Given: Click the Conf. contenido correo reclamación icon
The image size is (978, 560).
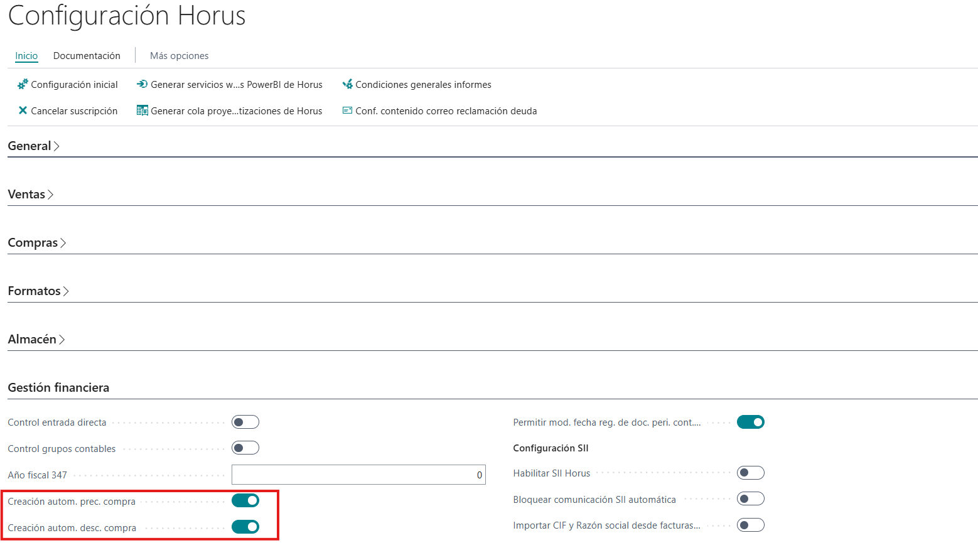Looking at the screenshot, I should [347, 110].
